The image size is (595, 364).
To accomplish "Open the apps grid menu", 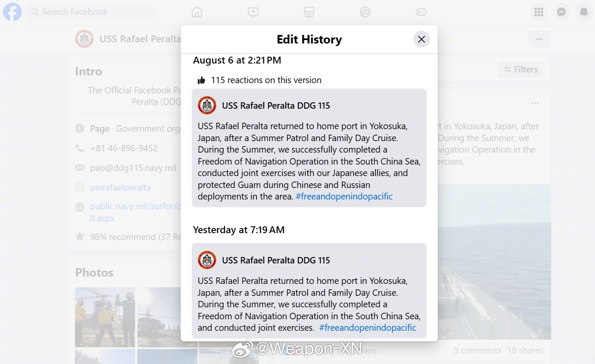I will pos(539,12).
